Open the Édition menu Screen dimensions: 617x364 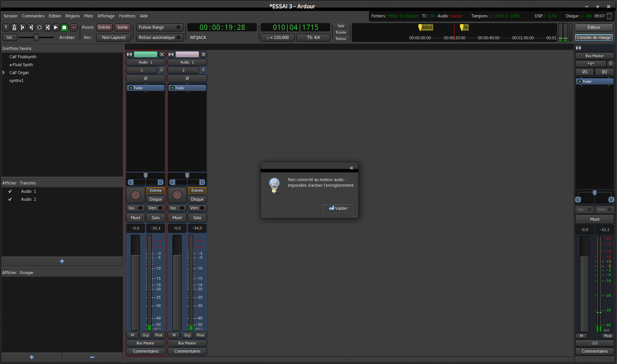[55, 16]
